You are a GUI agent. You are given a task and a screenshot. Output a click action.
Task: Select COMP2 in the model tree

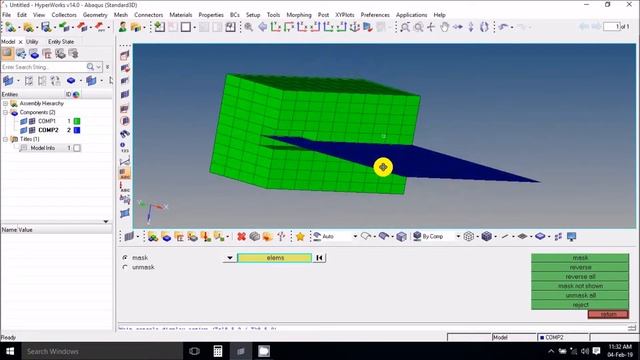pos(48,130)
